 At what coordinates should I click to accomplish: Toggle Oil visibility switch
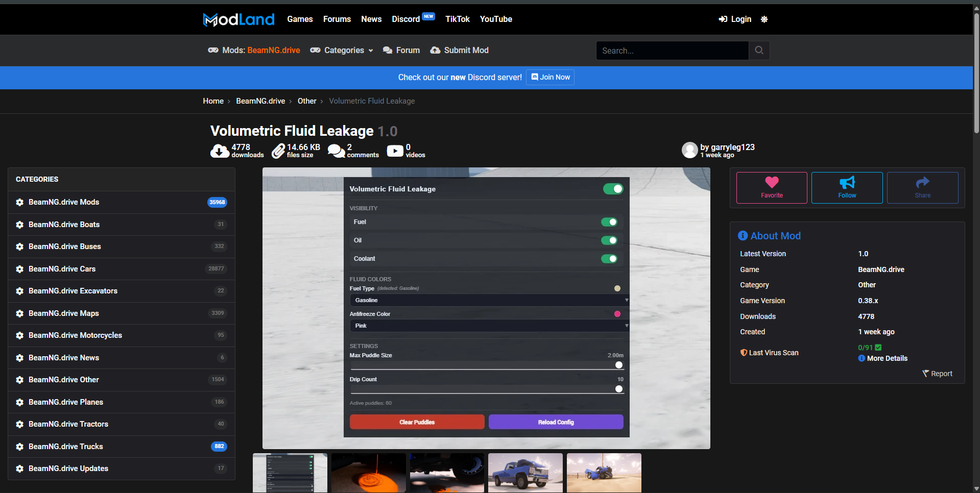609,240
